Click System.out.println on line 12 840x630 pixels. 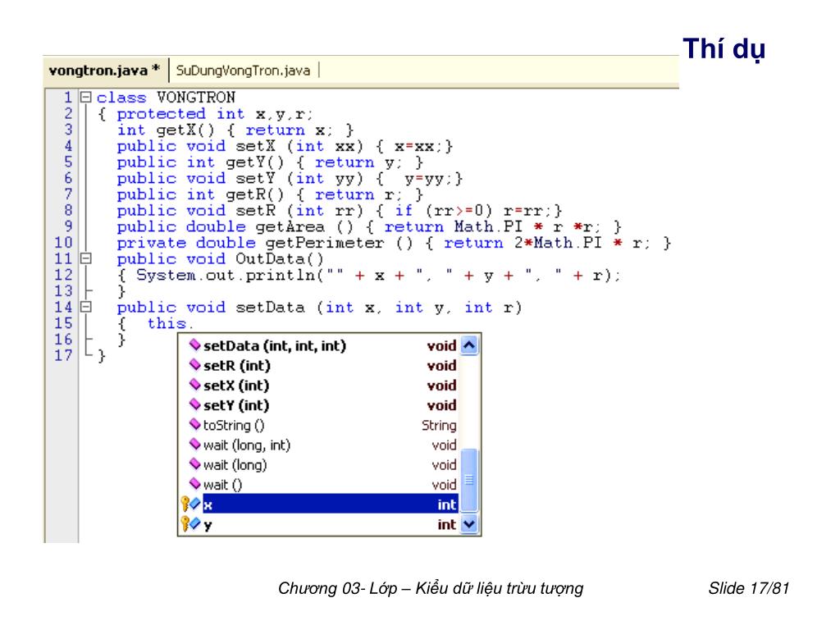tap(226, 276)
